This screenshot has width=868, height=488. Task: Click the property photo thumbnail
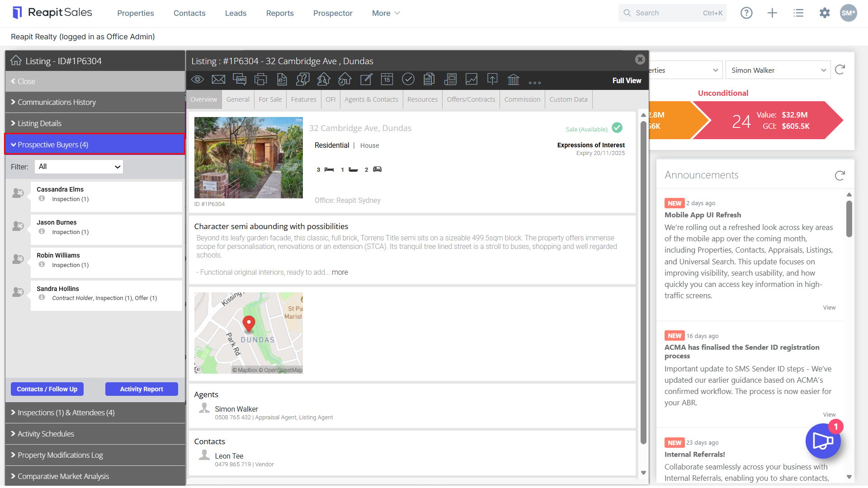248,158
